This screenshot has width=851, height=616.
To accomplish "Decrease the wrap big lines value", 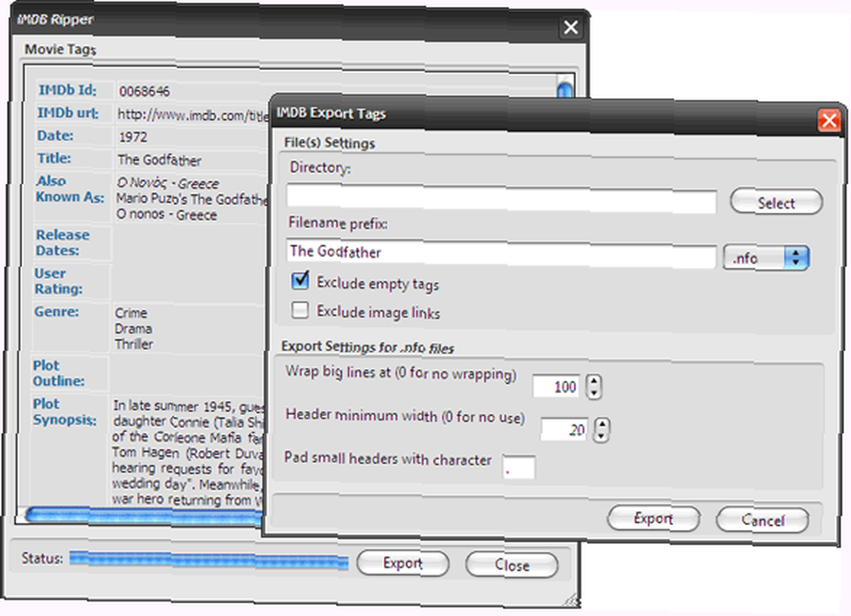I will pyautogui.click(x=594, y=393).
